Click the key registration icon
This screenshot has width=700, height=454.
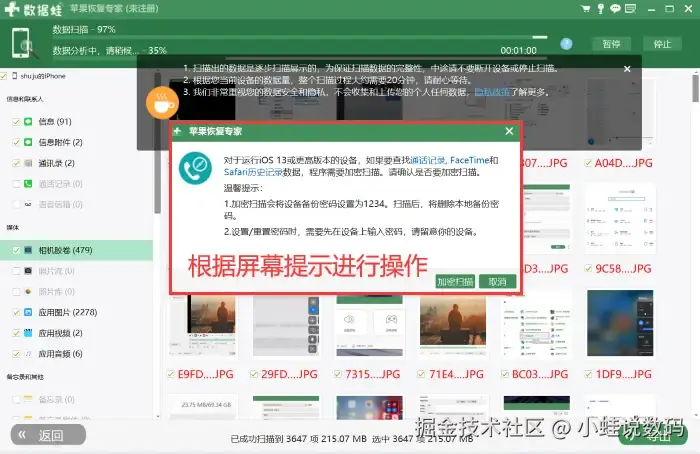coord(601,8)
